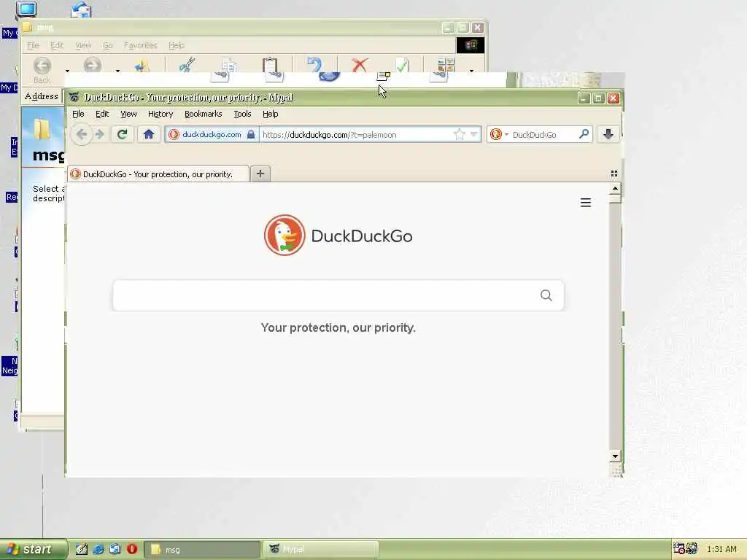Click Show Desktop quick launch icon
Viewport: 747px width, 560px height.
pyautogui.click(x=82, y=549)
